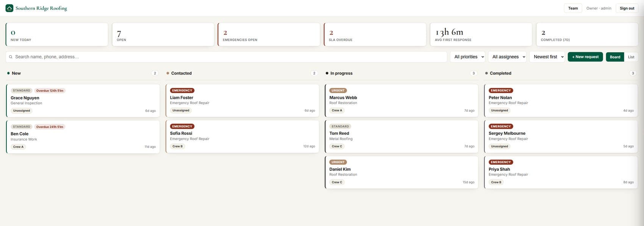Click the Urgent badge on Daniel Kim card
Viewport: 644px width, 226px height.
click(x=338, y=162)
